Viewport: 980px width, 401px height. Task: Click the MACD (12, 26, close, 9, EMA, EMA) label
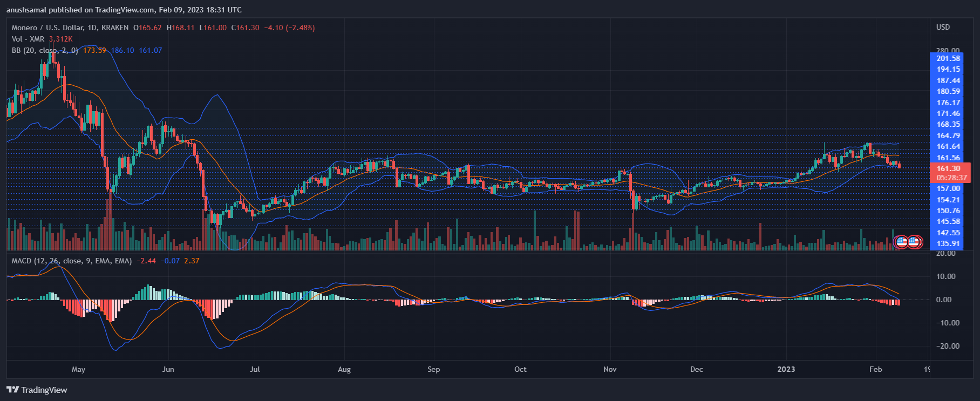72,261
